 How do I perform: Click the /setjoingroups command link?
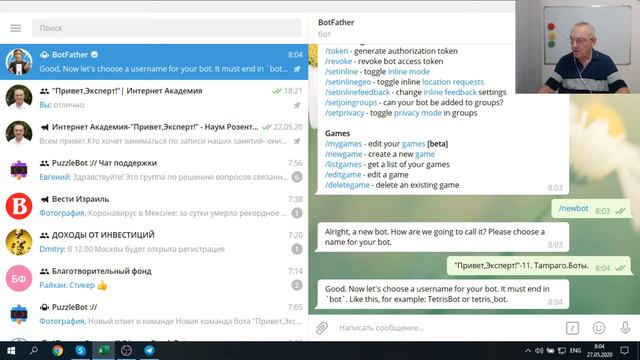351,102
